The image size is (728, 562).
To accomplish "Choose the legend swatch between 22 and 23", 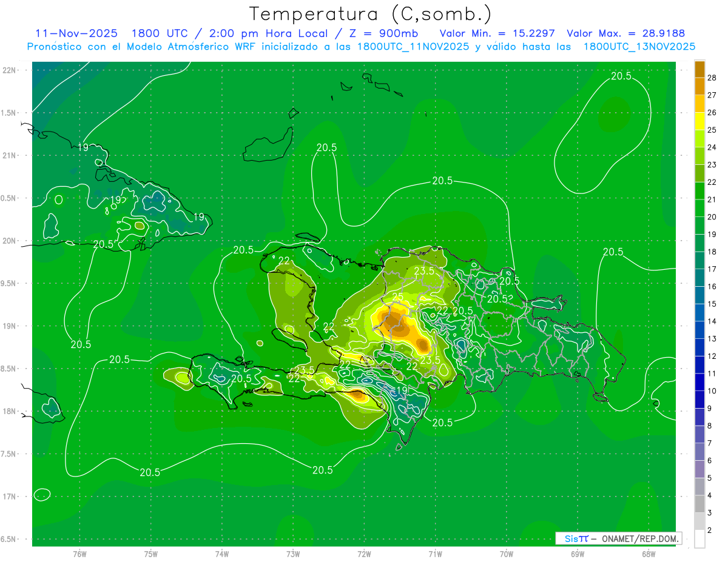I will 699,173.
